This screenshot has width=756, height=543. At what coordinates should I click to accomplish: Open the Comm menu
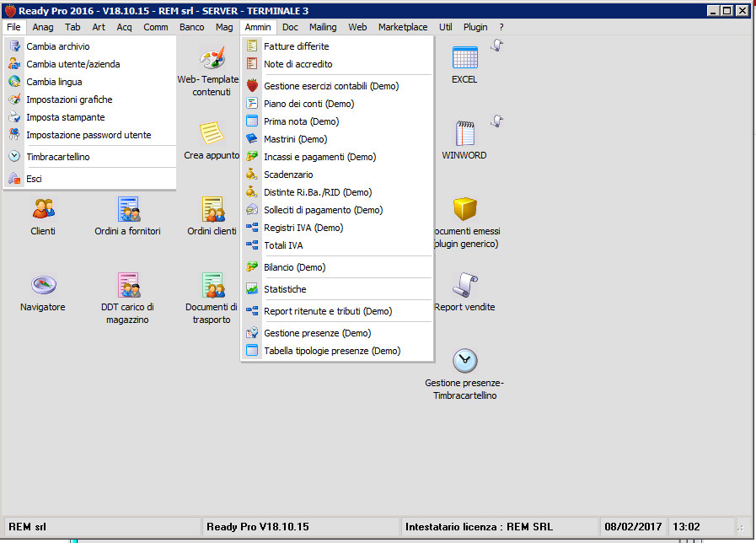[x=156, y=27]
